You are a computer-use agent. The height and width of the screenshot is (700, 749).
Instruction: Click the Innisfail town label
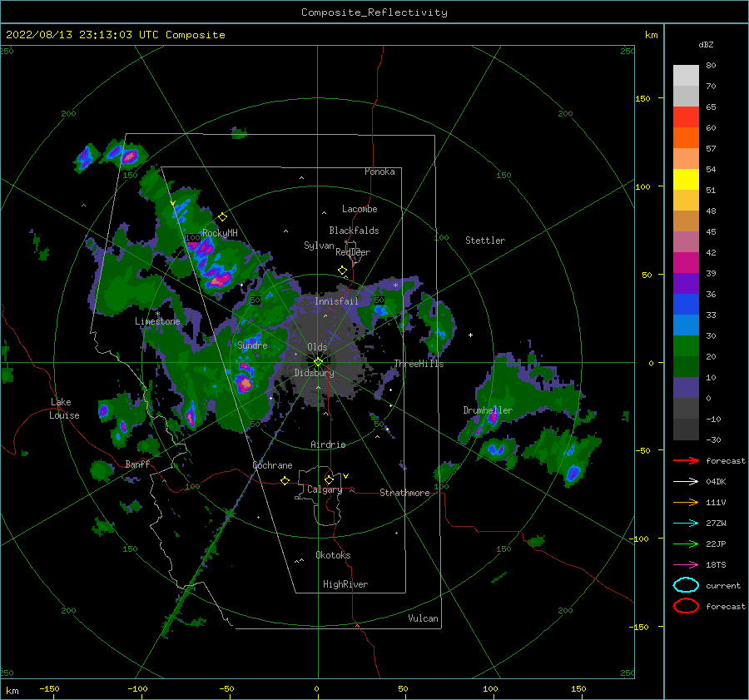click(x=337, y=301)
